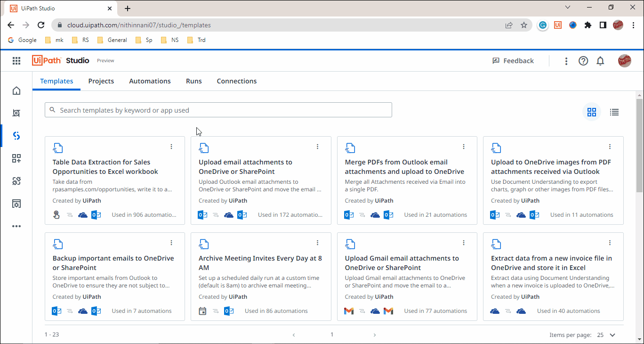Open the Studio S icon in sidebar

(x=16, y=136)
